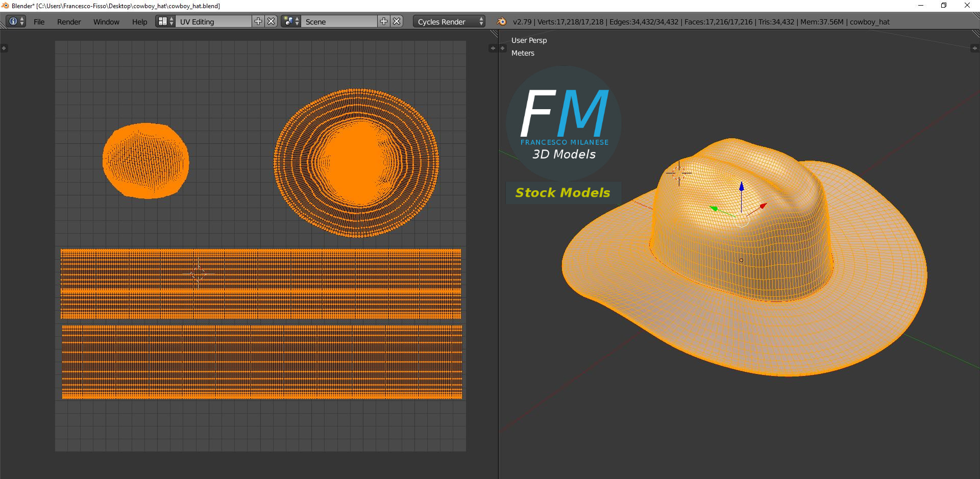Expand the UV editor right properties region
The height and width of the screenshot is (479, 980).
click(x=493, y=48)
